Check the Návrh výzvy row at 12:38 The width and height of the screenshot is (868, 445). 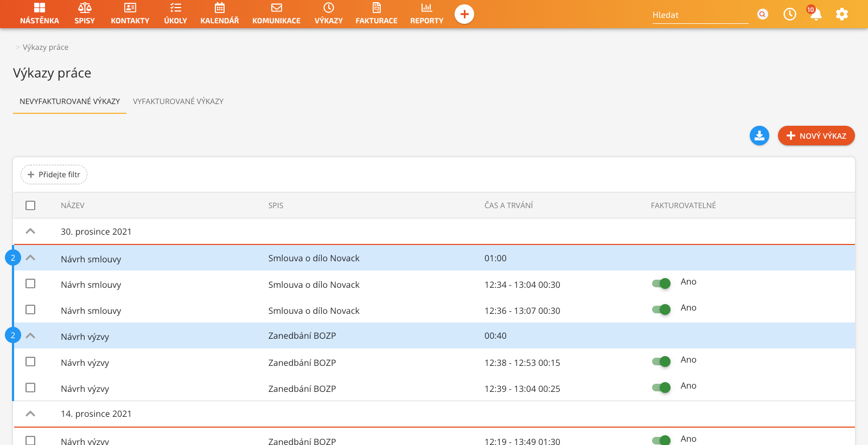coord(30,362)
